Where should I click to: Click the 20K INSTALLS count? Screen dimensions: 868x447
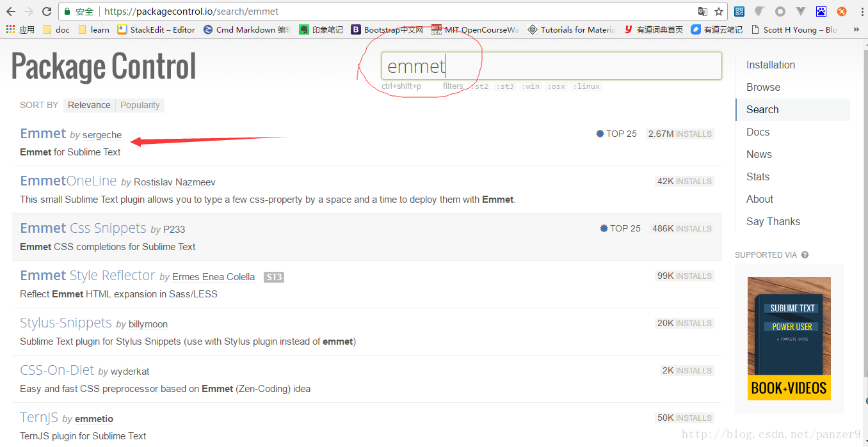tap(684, 323)
